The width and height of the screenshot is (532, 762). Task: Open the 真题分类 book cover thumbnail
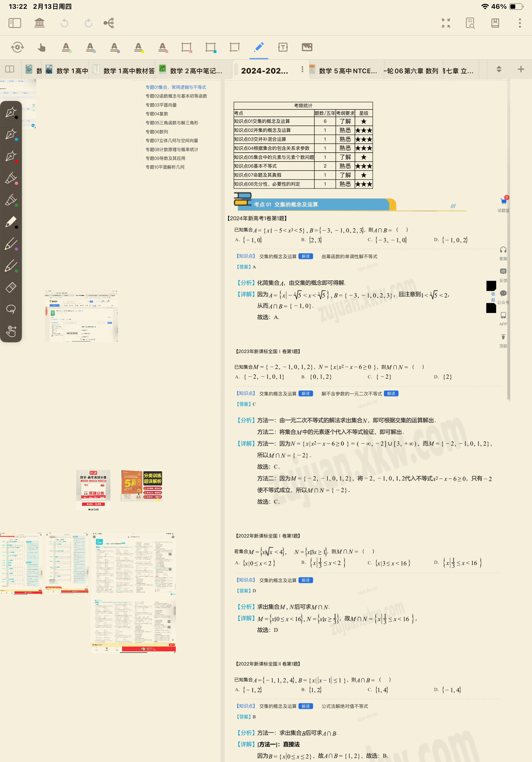[x=93, y=490]
